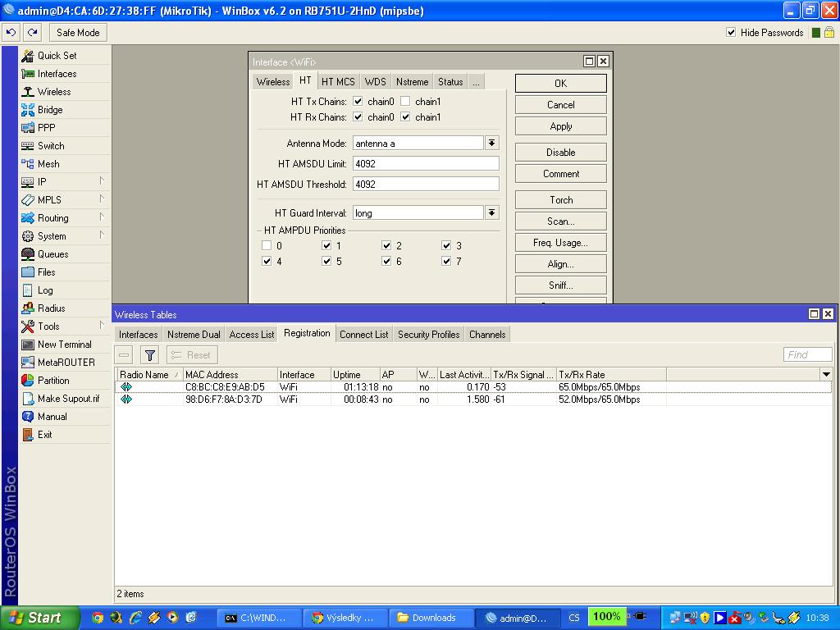The width and height of the screenshot is (840, 630).
Task: Expand IP submenu
Action: tap(102, 181)
